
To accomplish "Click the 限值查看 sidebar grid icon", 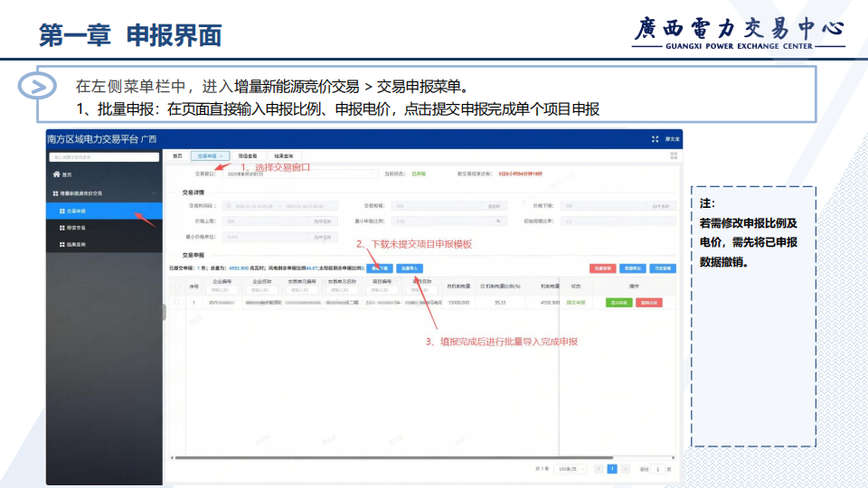I will 62,228.
